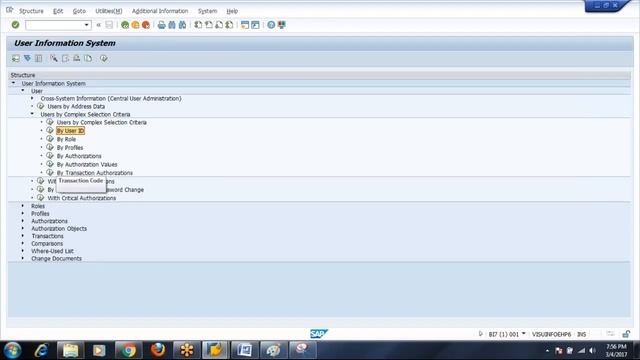
Task: Collapse the User node
Action: [x=23, y=91]
